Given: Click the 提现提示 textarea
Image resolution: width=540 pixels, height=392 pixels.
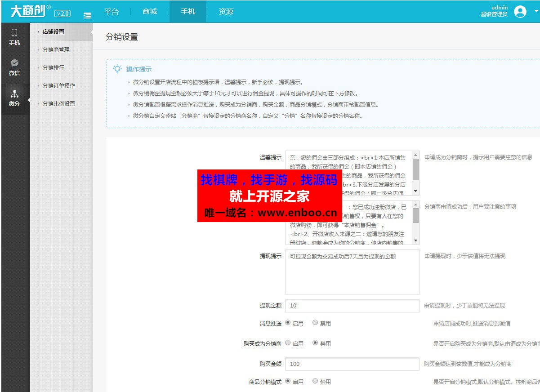Looking at the screenshot, I should [x=352, y=272].
